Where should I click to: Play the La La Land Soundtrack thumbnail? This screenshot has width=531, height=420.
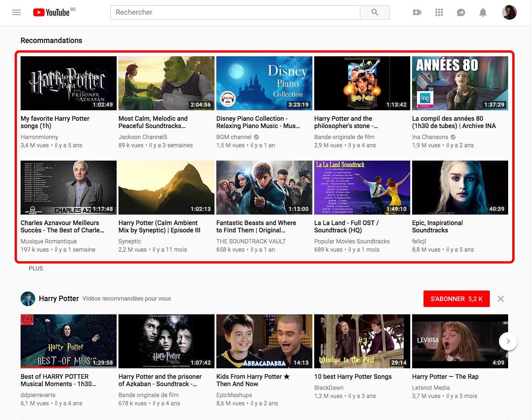click(x=362, y=188)
